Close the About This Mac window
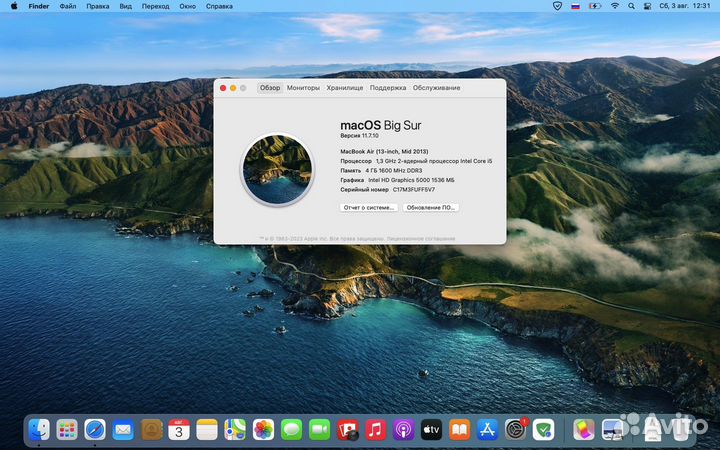720x450 pixels. click(x=223, y=88)
